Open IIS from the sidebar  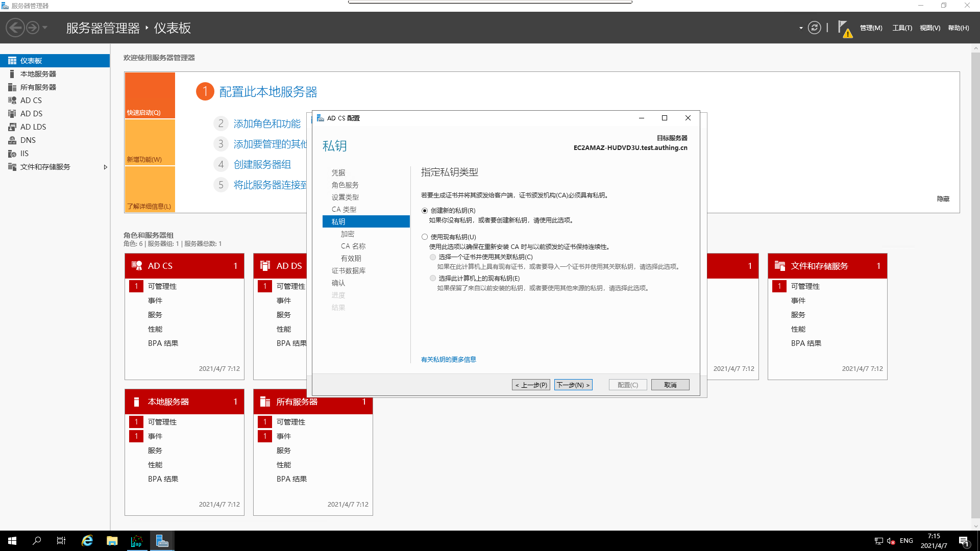pyautogui.click(x=24, y=154)
